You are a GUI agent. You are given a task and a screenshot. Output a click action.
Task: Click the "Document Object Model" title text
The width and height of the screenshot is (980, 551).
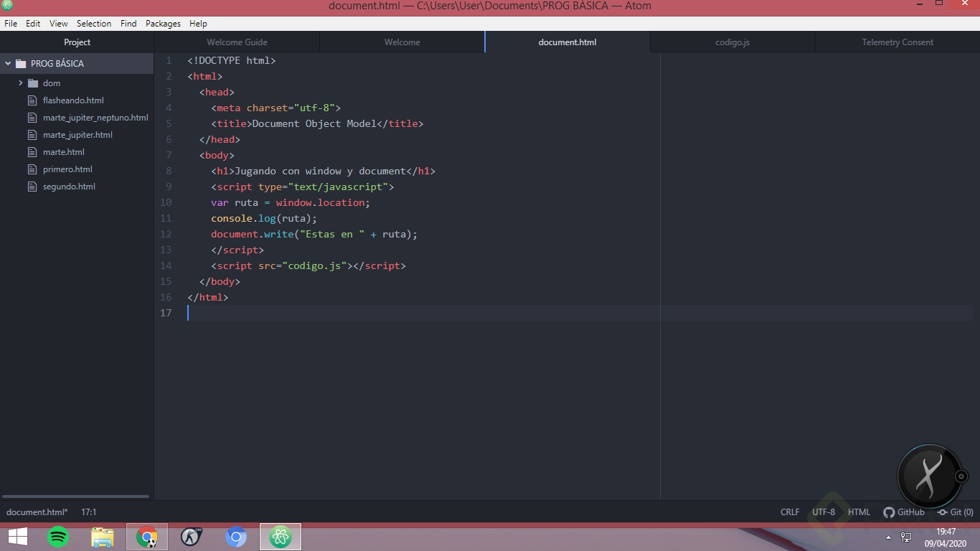tap(314, 123)
